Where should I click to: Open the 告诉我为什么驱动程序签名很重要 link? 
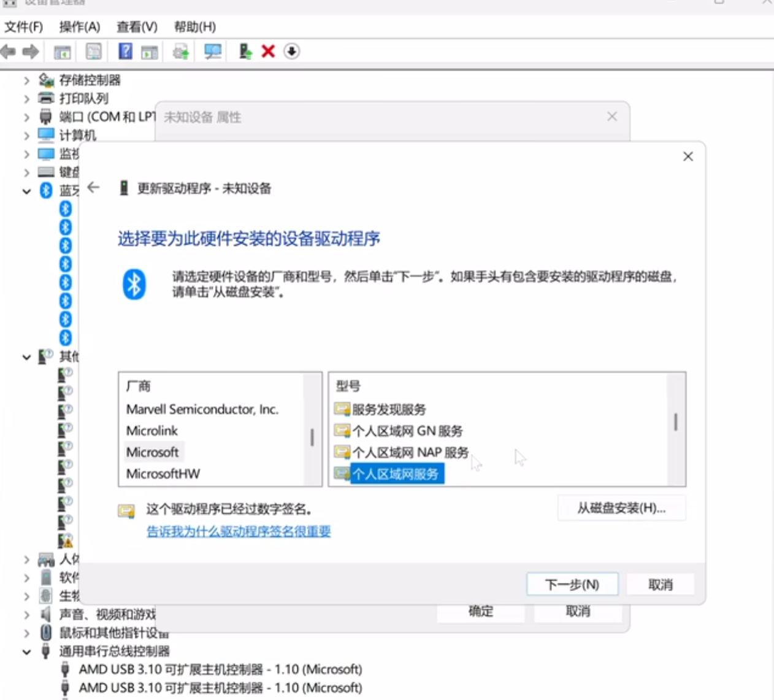point(239,531)
